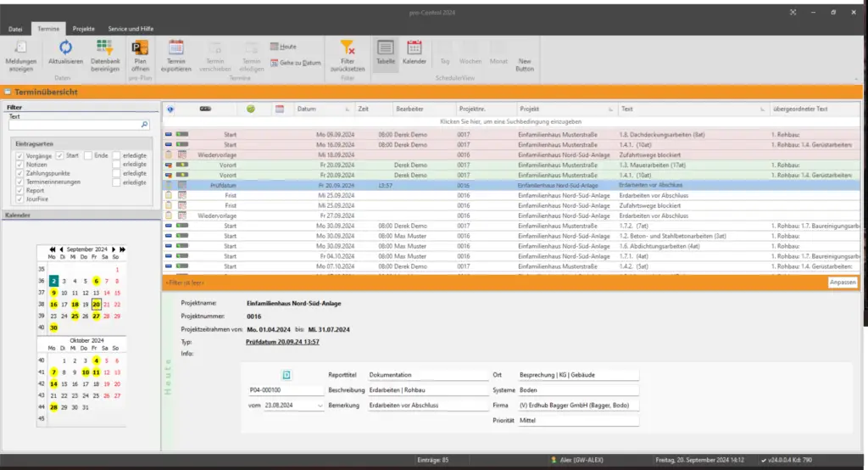Click the P04-000100 number field
Screen dimensions: 868x470
coord(285,390)
